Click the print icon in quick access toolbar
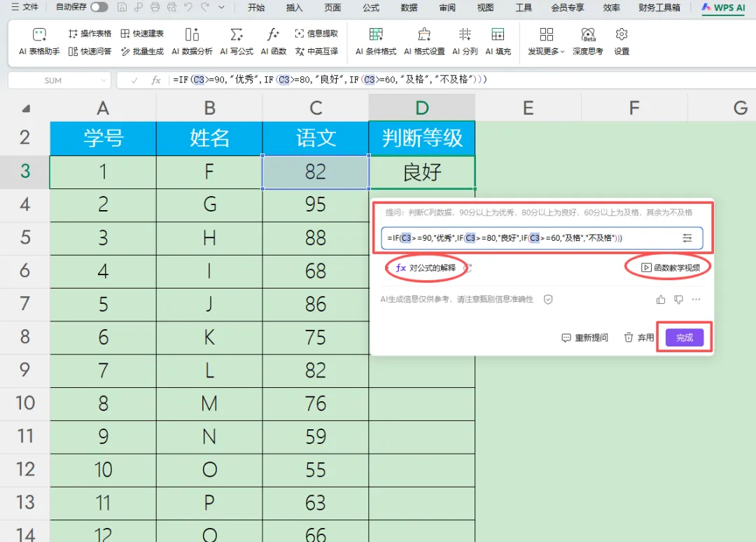 click(x=155, y=7)
